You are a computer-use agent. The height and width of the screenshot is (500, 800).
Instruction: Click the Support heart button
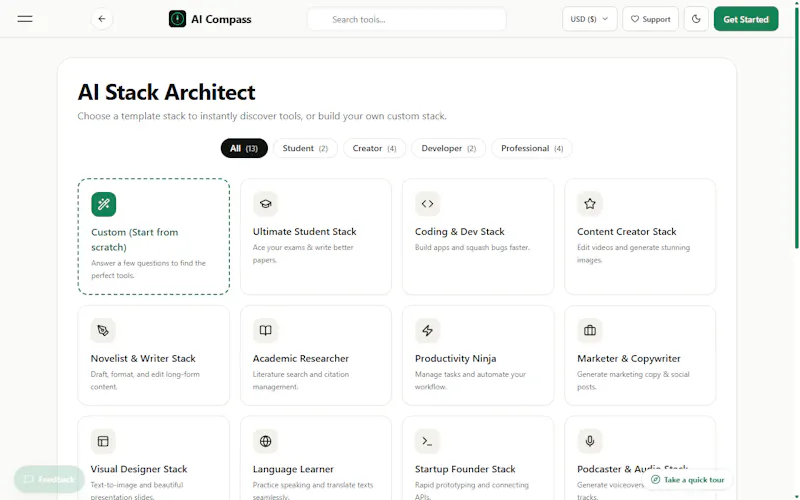pos(651,19)
